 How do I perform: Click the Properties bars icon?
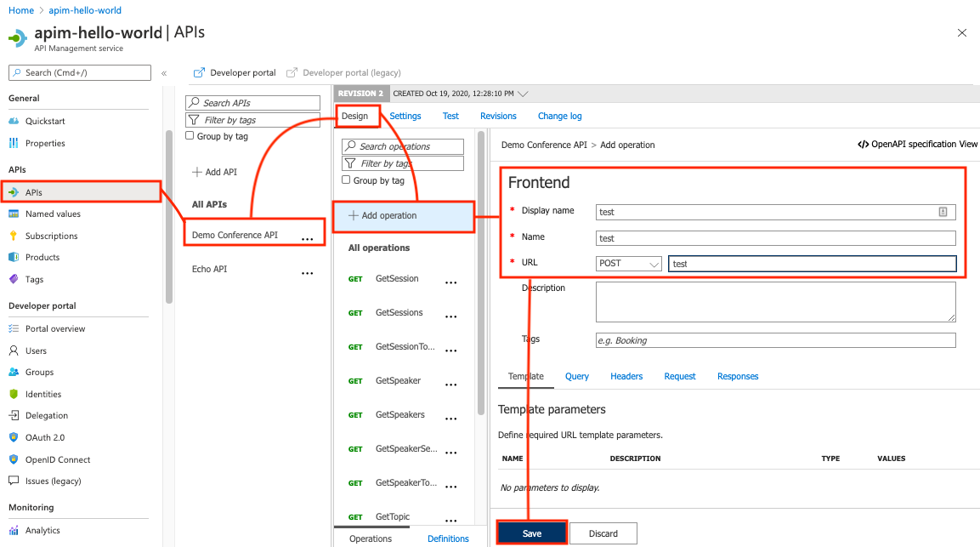(14, 143)
